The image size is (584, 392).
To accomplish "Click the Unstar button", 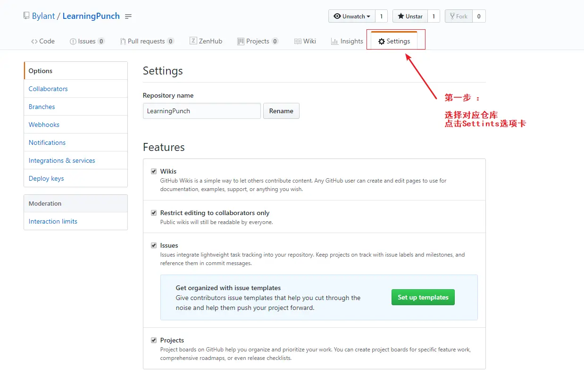I will 410,16.
